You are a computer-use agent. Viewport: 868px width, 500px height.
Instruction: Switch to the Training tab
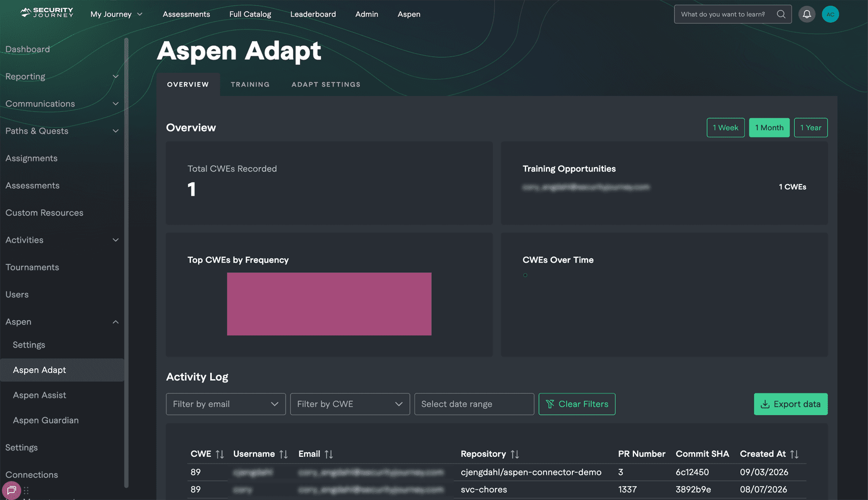click(x=250, y=84)
